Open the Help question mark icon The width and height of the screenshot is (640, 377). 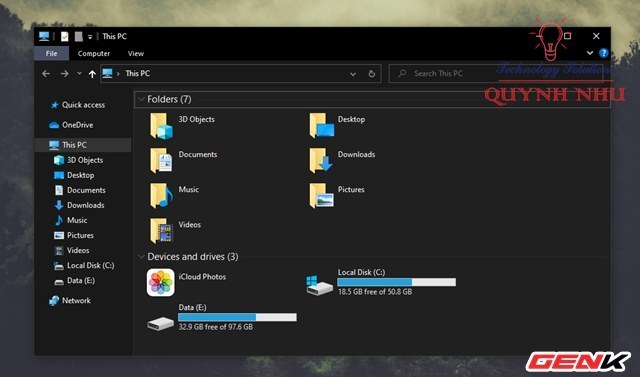[x=603, y=53]
